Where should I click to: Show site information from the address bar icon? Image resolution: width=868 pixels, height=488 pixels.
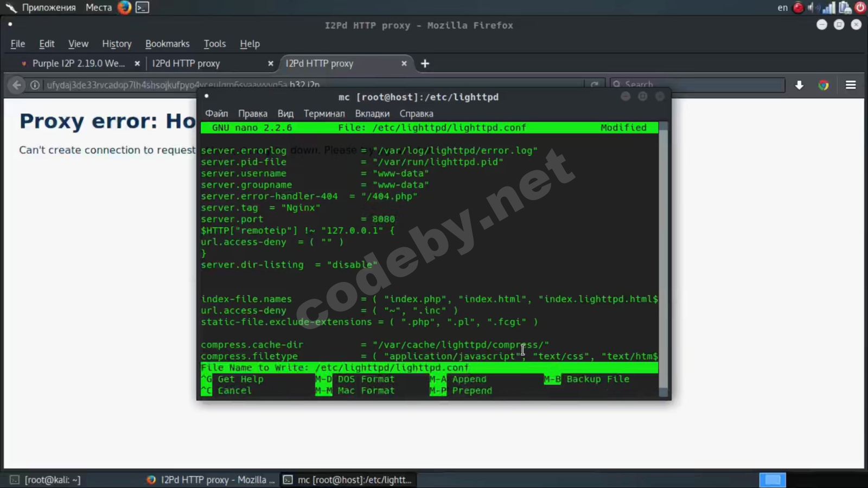coord(35,85)
